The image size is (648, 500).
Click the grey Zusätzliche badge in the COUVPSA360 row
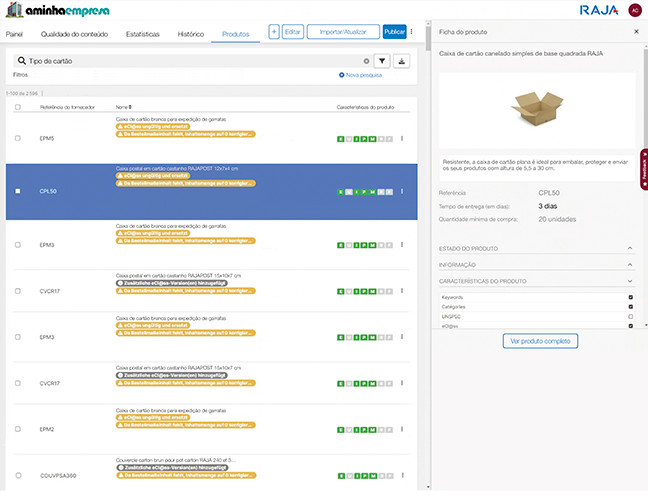coord(172,467)
